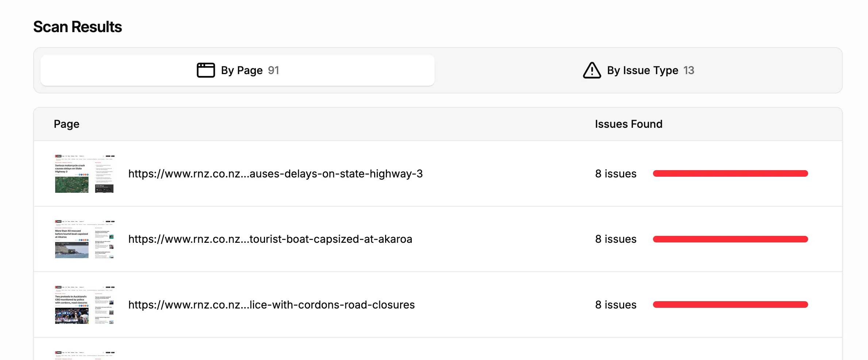Switch to the By Page tab
This screenshot has width=868, height=360.
point(238,70)
